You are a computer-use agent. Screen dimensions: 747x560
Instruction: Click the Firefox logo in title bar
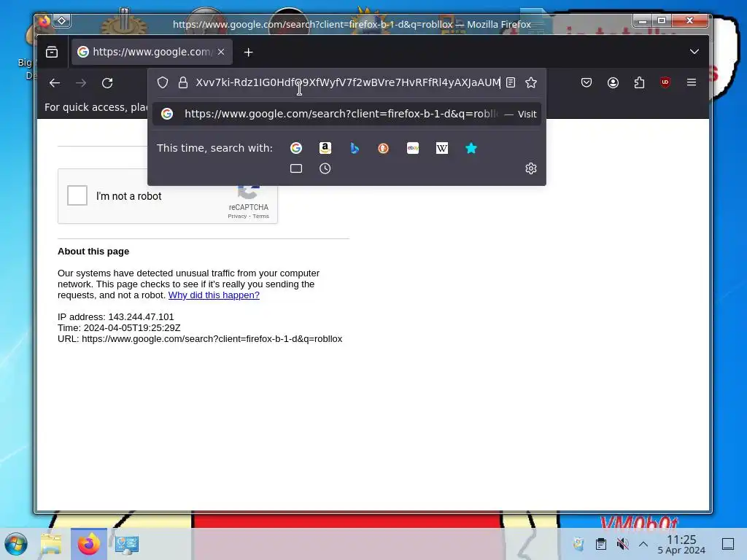[x=44, y=21]
